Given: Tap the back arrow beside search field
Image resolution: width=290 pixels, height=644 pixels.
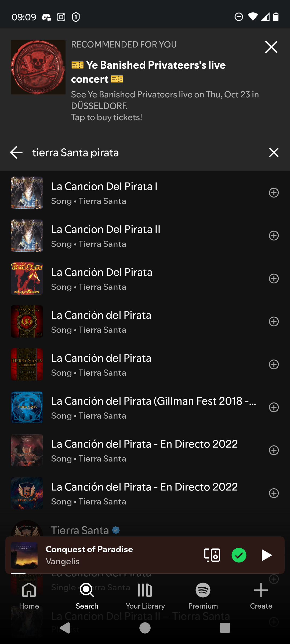Looking at the screenshot, I should (x=16, y=152).
